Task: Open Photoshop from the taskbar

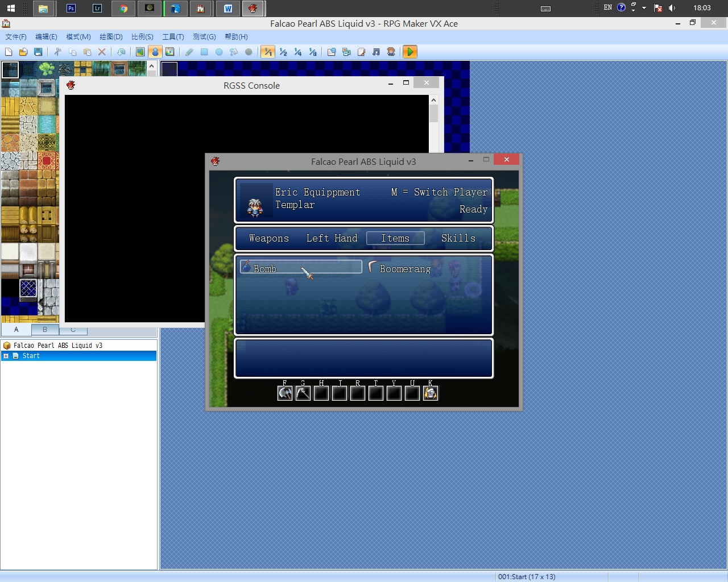Action: [71, 8]
